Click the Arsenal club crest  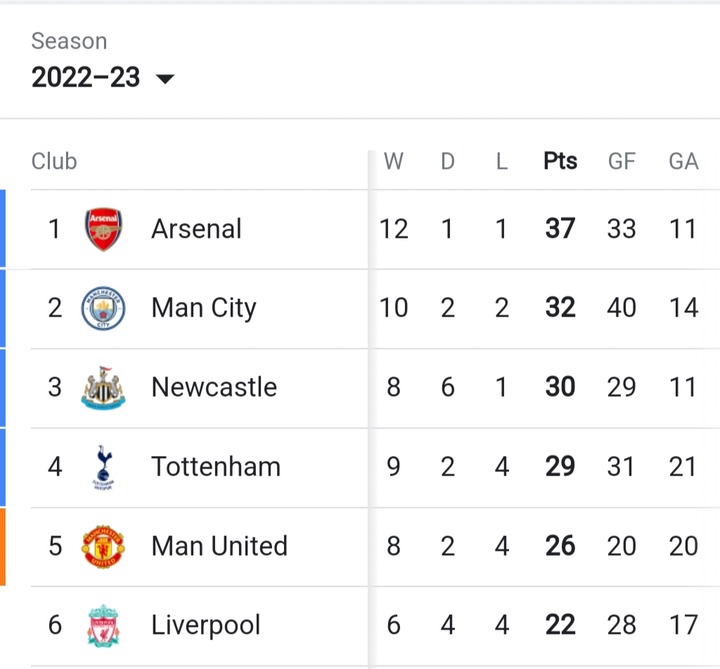[103, 229]
